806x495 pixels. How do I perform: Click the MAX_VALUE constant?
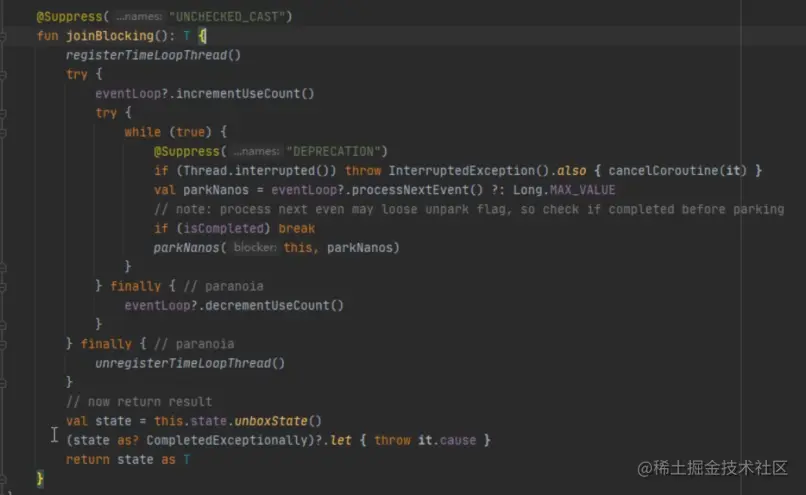point(582,190)
